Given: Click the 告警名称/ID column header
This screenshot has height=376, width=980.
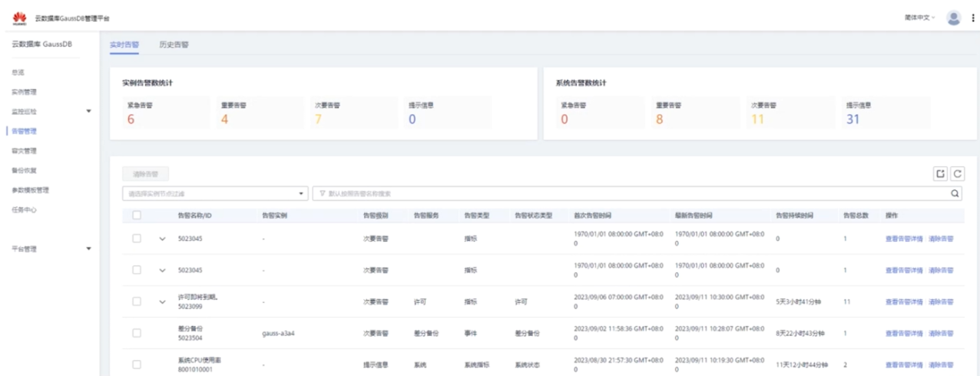Looking at the screenshot, I should (x=195, y=215).
